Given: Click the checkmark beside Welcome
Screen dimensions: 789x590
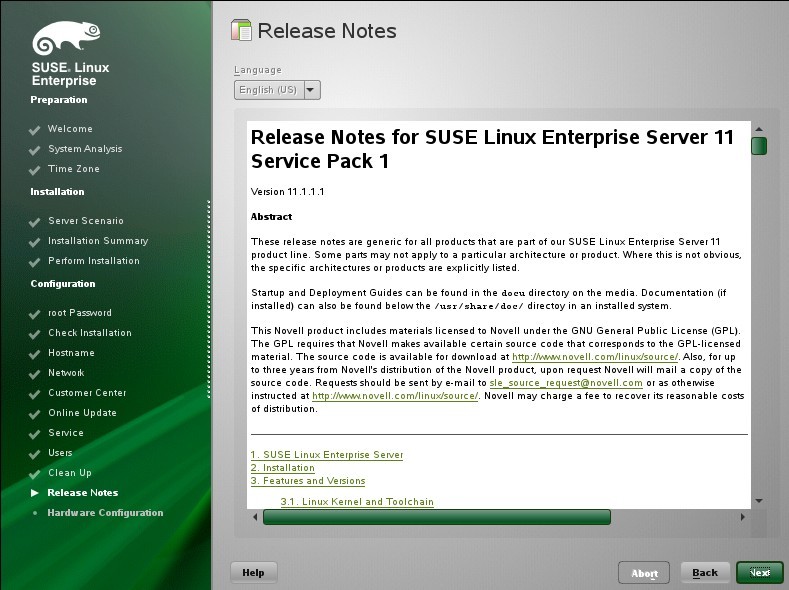Looking at the screenshot, I should (34, 130).
